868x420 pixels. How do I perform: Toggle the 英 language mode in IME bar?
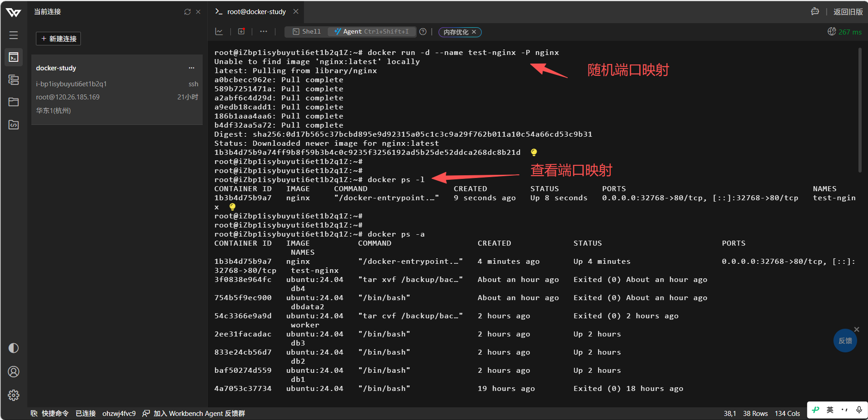[x=830, y=410]
